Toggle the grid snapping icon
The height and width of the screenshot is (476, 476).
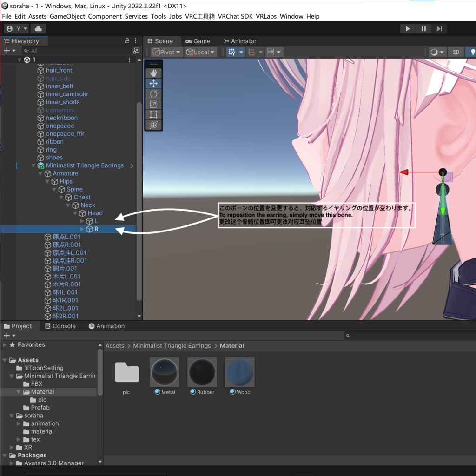pos(231,52)
